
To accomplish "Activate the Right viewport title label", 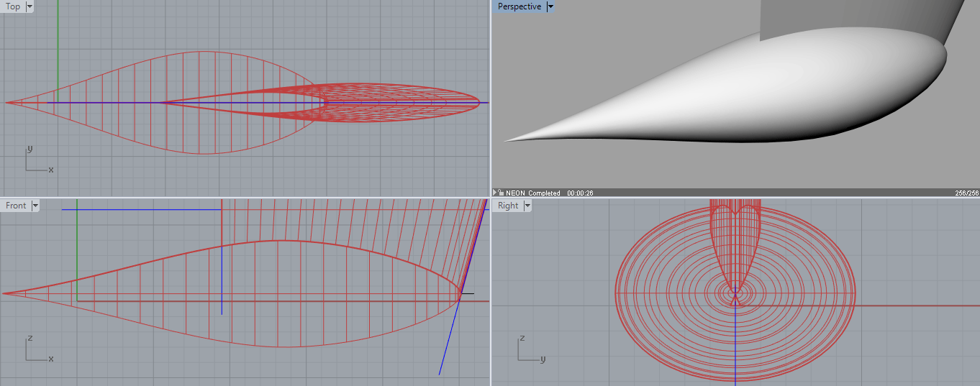I will click(x=508, y=206).
